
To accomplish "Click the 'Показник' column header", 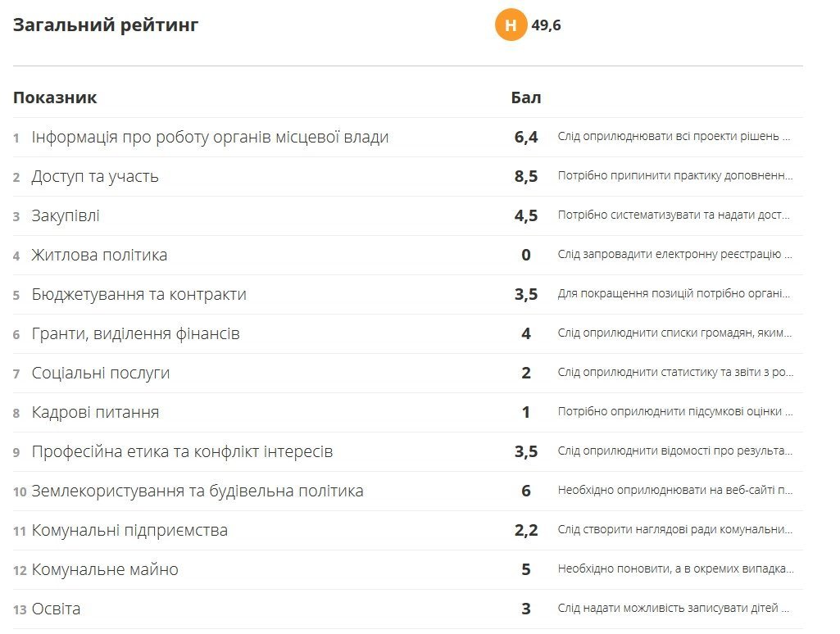I will (x=55, y=98).
